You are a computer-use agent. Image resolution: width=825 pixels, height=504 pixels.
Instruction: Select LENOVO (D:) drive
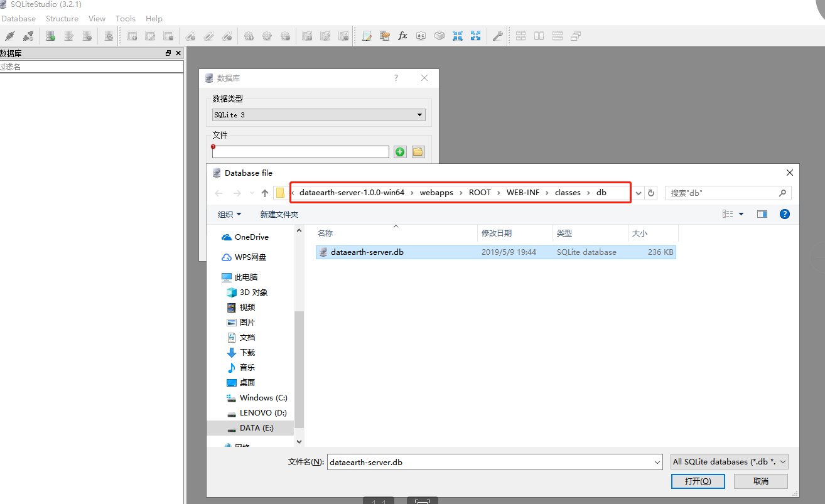click(256, 413)
